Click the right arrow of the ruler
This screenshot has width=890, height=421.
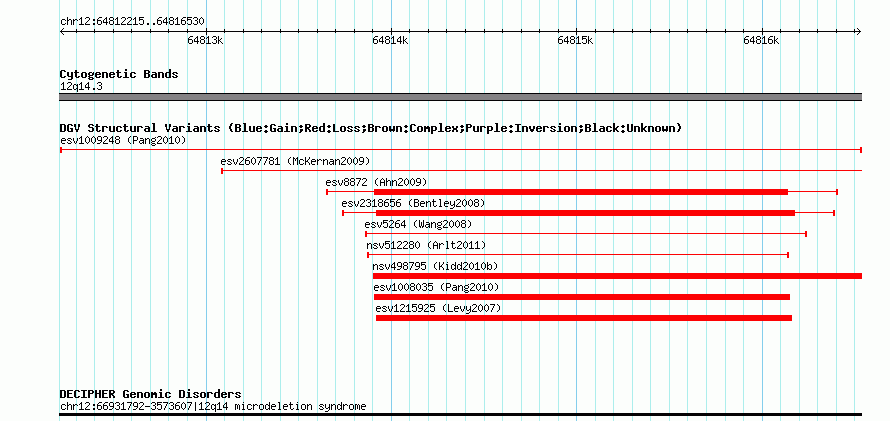859,32
